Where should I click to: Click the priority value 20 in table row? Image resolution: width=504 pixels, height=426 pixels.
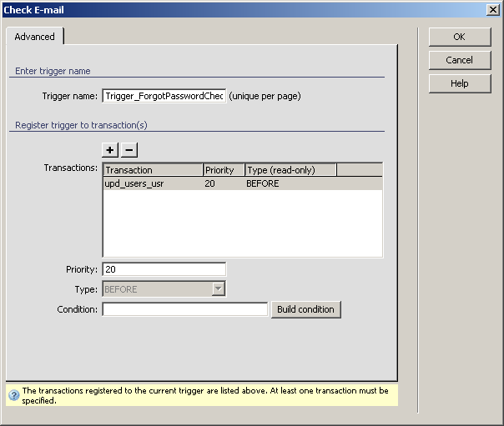point(210,183)
